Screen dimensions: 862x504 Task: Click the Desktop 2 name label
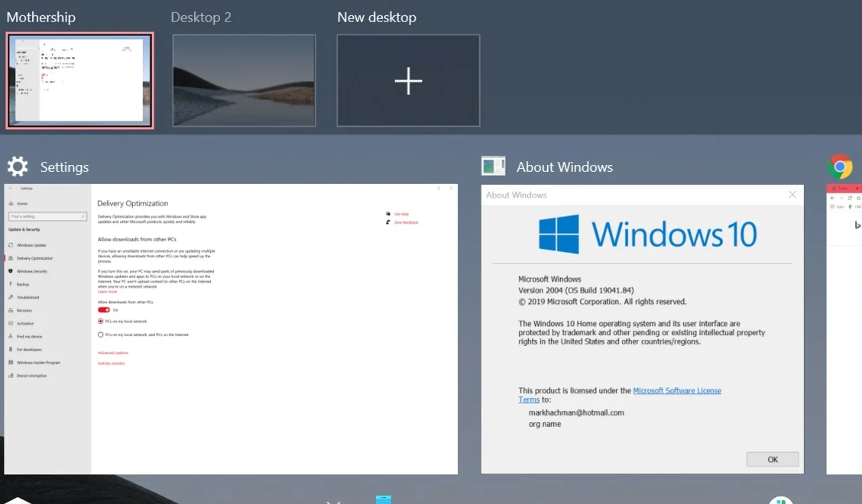201,17
